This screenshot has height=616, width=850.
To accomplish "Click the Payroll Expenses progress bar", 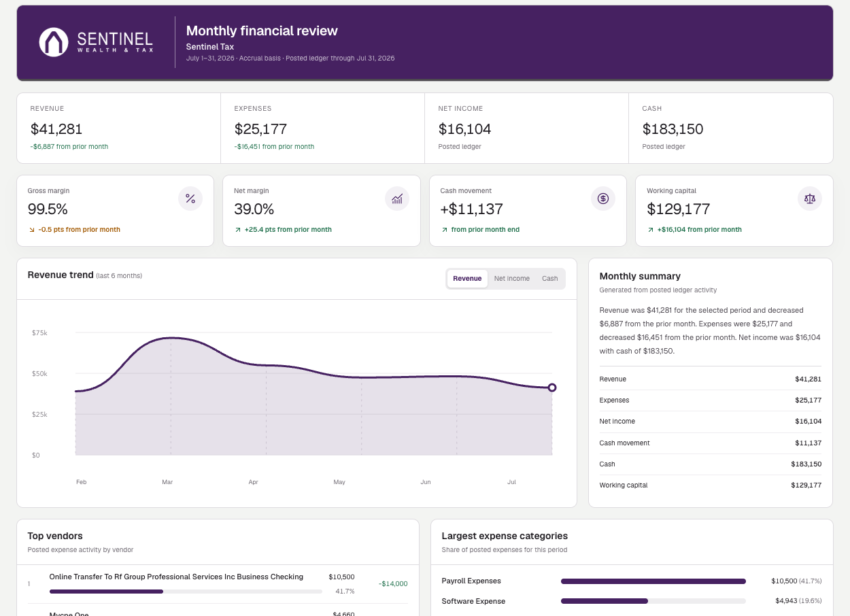I will [653, 581].
